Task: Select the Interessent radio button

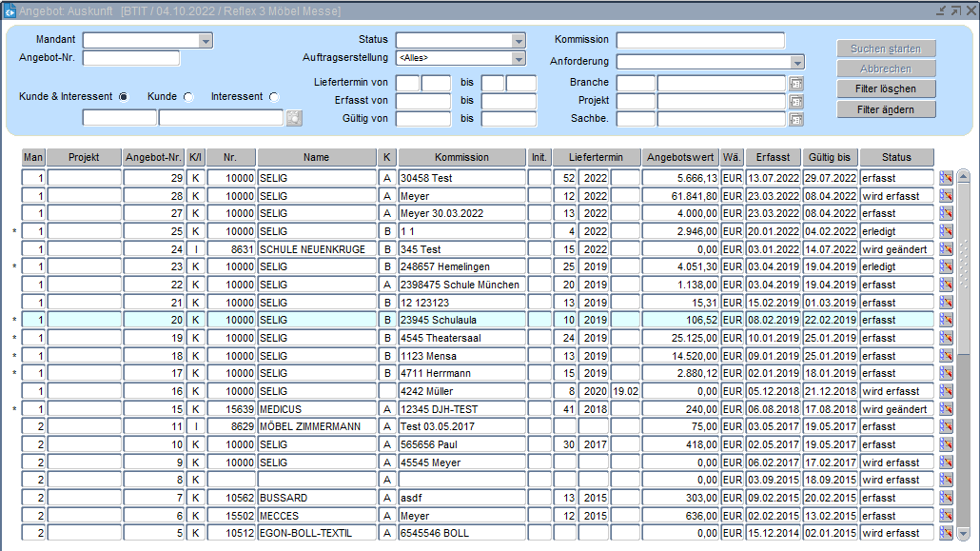Action: [x=274, y=97]
